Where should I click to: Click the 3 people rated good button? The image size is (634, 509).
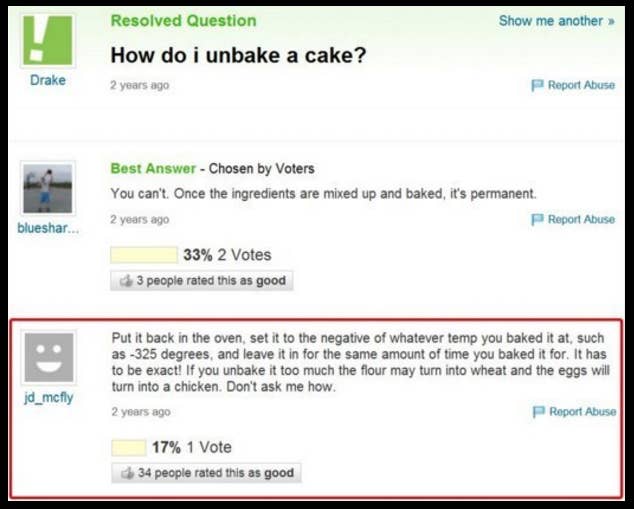point(200,281)
